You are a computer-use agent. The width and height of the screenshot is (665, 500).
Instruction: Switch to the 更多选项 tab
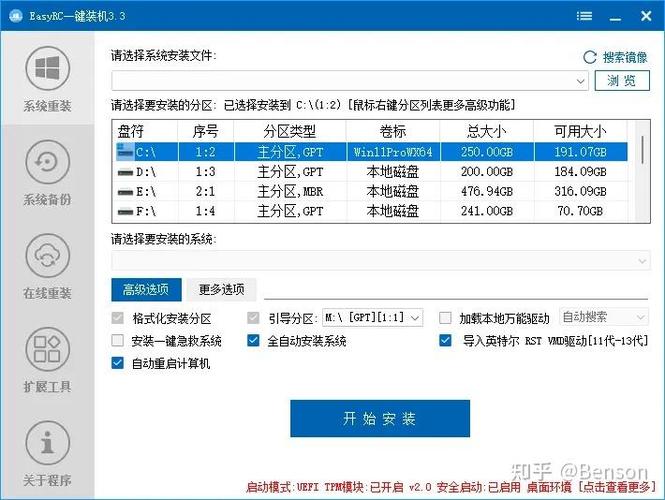(221, 290)
